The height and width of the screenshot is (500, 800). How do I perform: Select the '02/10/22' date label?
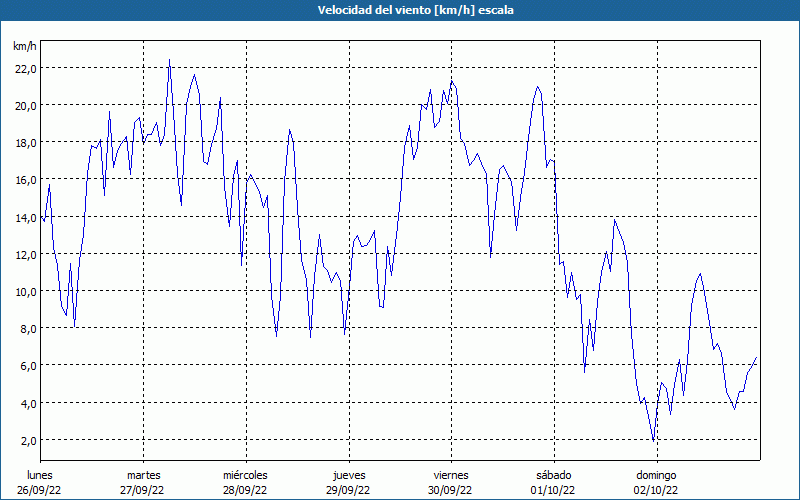tap(656, 490)
